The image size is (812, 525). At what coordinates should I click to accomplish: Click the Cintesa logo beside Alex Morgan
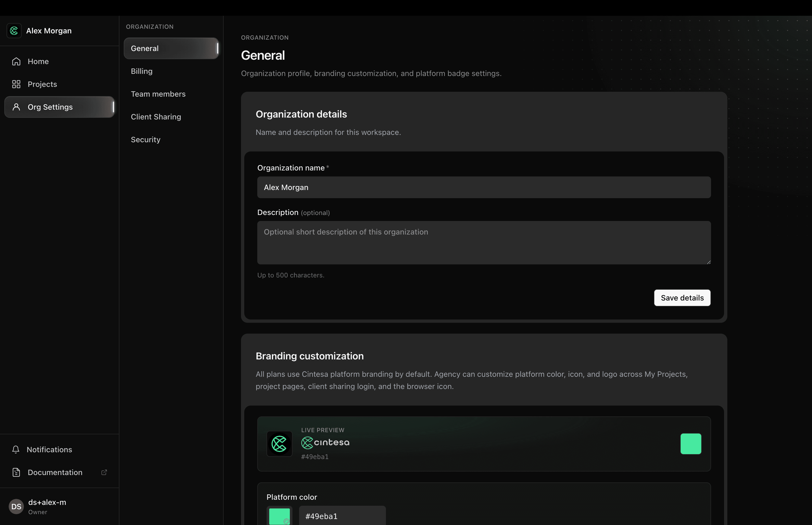(x=14, y=31)
